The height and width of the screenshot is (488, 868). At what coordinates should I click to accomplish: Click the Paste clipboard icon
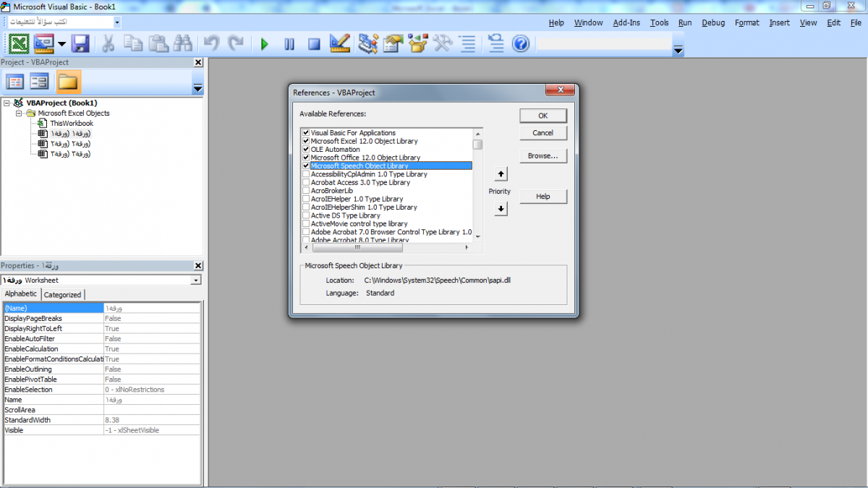[158, 44]
